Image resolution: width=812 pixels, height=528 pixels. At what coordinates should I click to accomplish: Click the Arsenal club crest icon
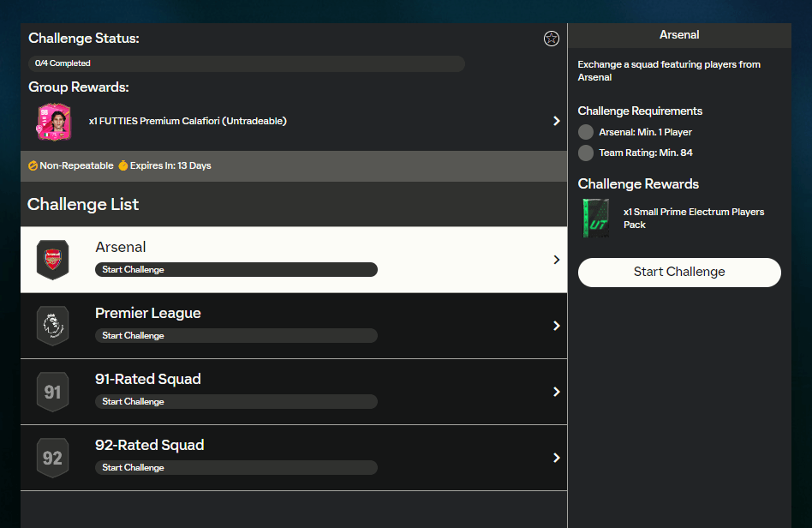click(x=52, y=259)
